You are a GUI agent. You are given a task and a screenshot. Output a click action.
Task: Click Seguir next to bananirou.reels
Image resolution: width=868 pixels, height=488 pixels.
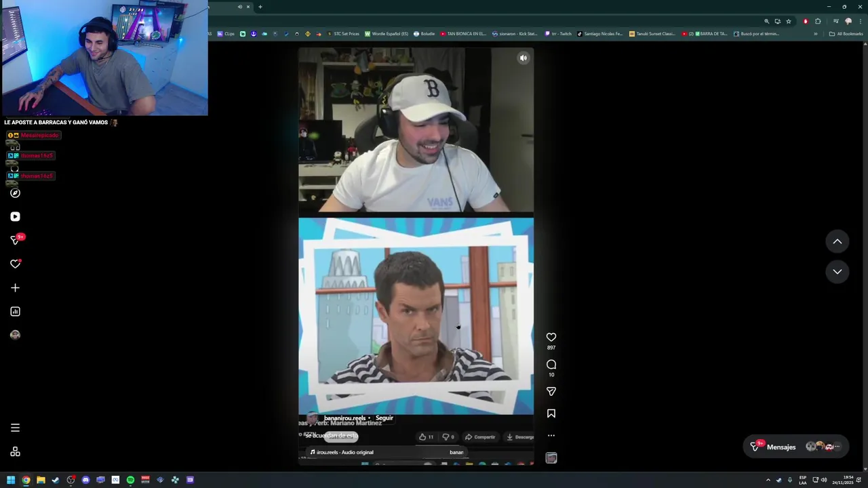pyautogui.click(x=384, y=418)
